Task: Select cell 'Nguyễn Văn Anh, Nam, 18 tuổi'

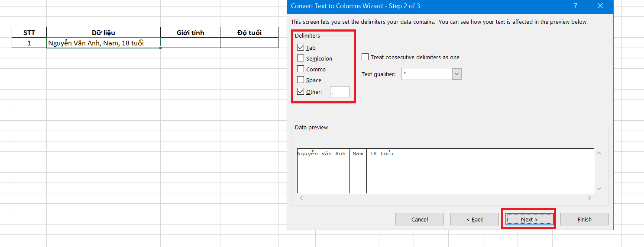Action: pyautogui.click(x=104, y=43)
